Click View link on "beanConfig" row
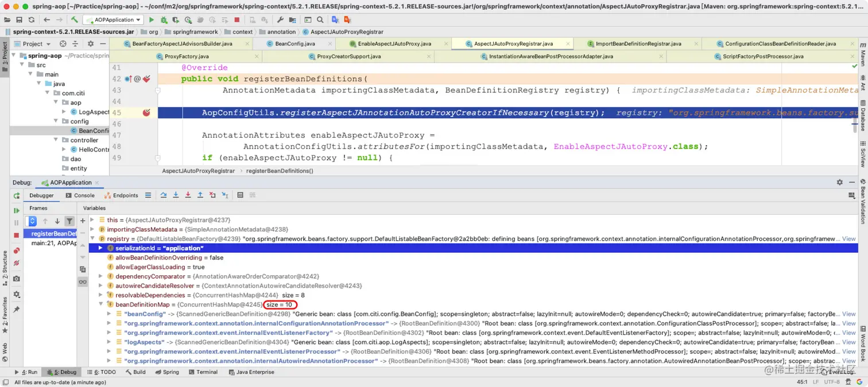The image size is (868, 387). pyautogui.click(x=848, y=314)
